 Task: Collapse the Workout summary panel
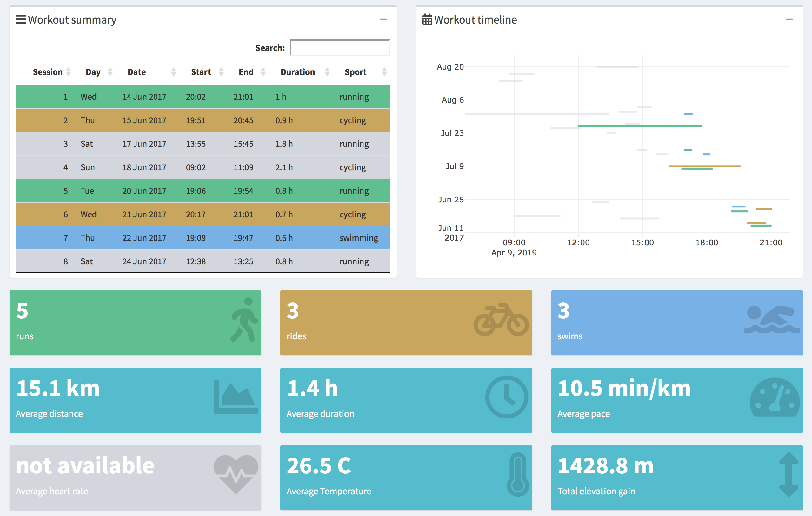point(383,20)
